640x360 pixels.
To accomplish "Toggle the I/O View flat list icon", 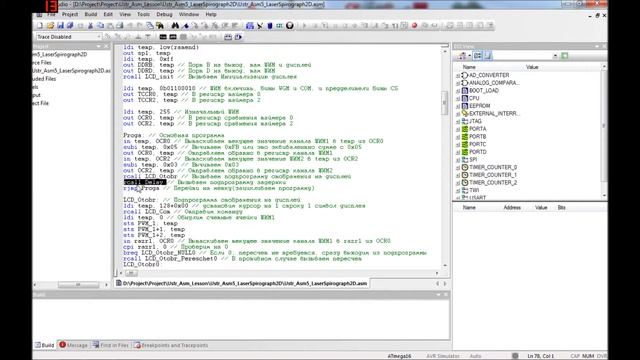I will click(x=488, y=56).
